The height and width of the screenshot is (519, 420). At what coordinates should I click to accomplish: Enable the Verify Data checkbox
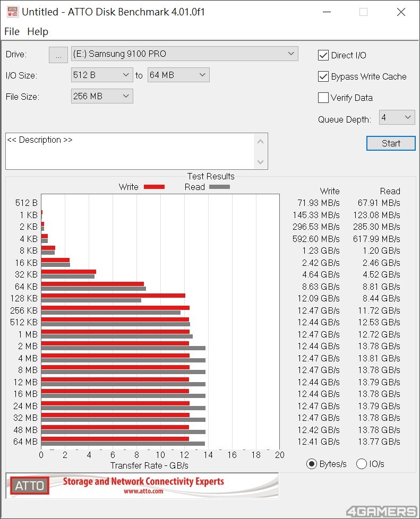pos(323,98)
